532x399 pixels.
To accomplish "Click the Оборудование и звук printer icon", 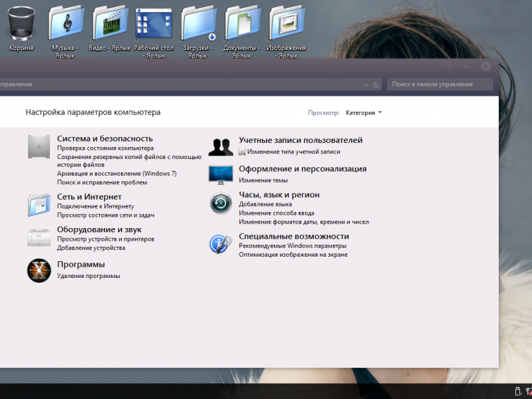I will pyautogui.click(x=39, y=237).
